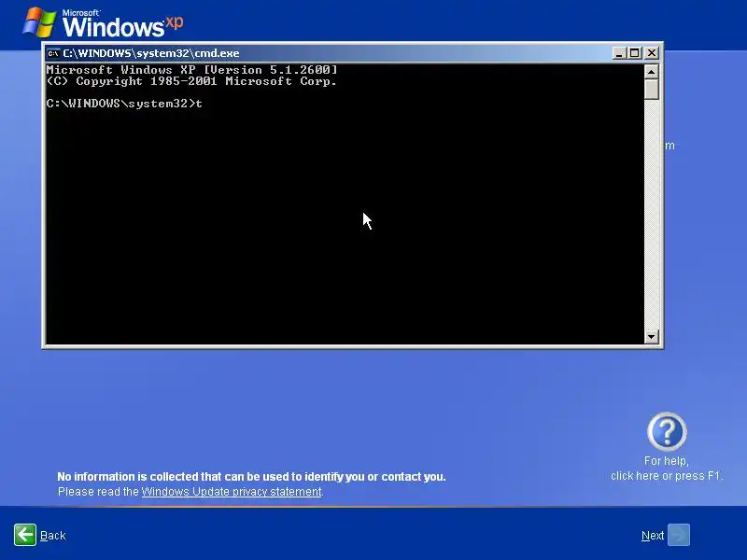Close the cmd.exe window
The height and width of the screenshot is (560, 747).
[651, 53]
